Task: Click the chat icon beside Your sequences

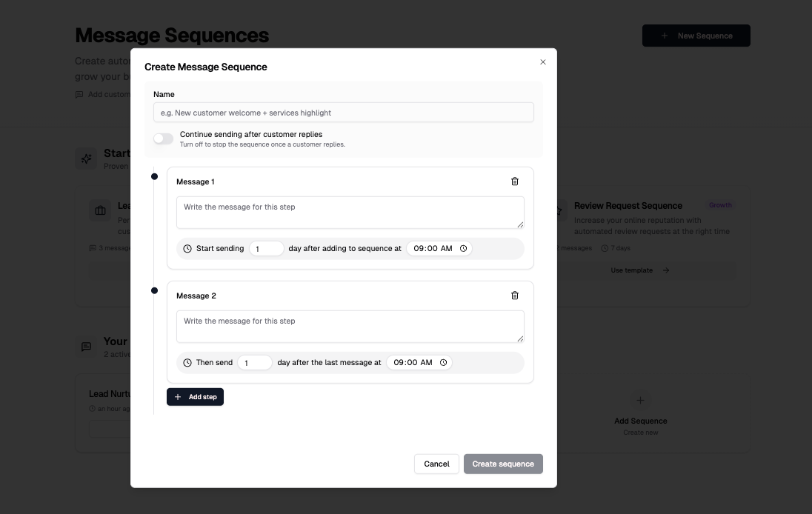Action: click(x=86, y=347)
